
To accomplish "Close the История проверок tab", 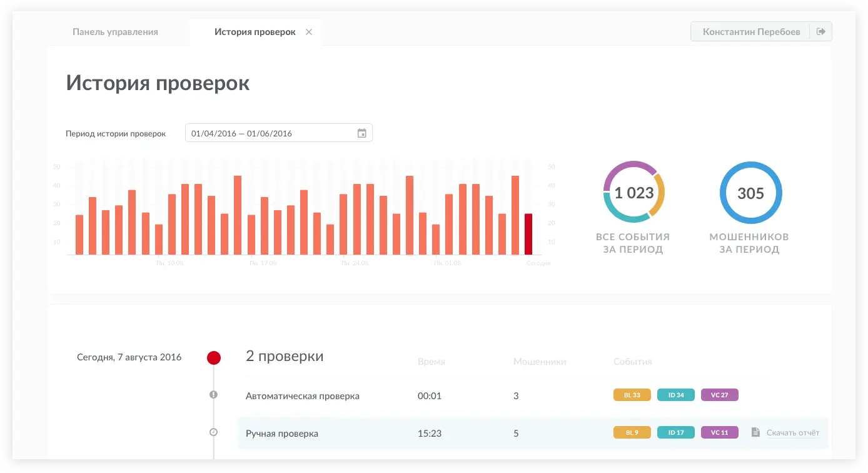I will tap(309, 32).
